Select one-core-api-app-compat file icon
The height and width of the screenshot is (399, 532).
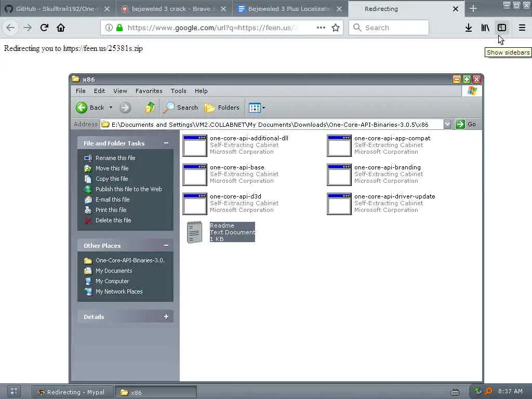(x=339, y=145)
